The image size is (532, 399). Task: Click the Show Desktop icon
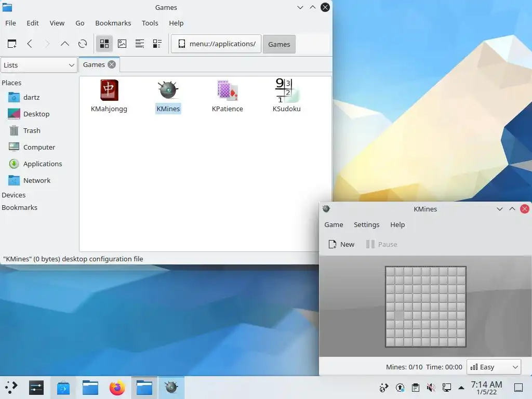518,388
